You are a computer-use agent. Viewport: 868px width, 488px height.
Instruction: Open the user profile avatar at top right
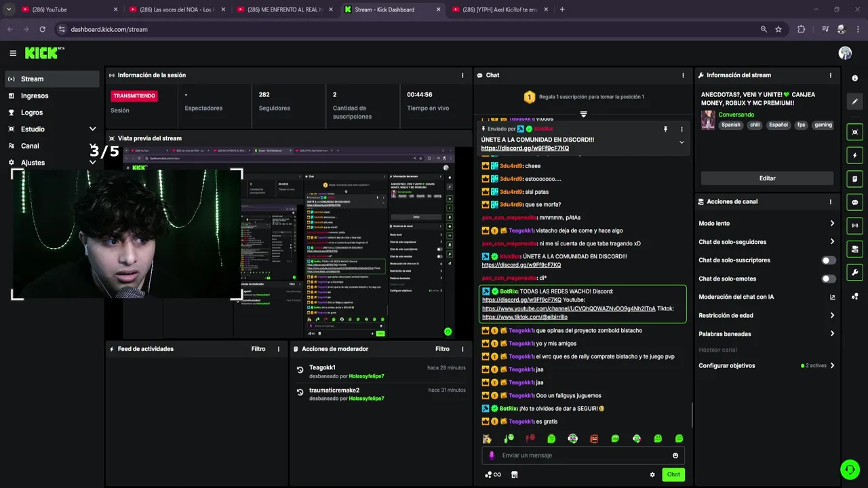tap(845, 53)
